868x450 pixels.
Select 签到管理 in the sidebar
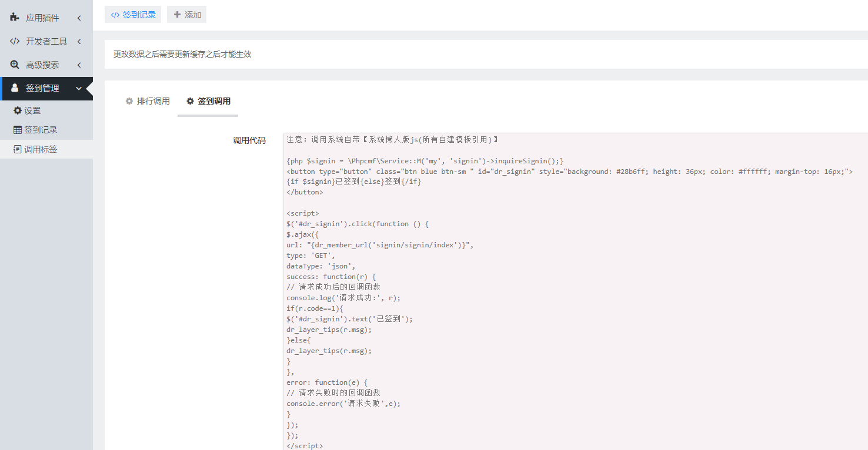tap(46, 88)
